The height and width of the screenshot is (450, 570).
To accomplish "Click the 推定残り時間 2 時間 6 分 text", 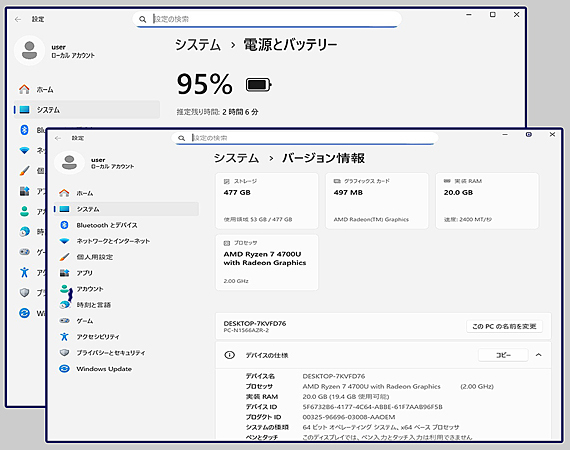I will pos(217,112).
